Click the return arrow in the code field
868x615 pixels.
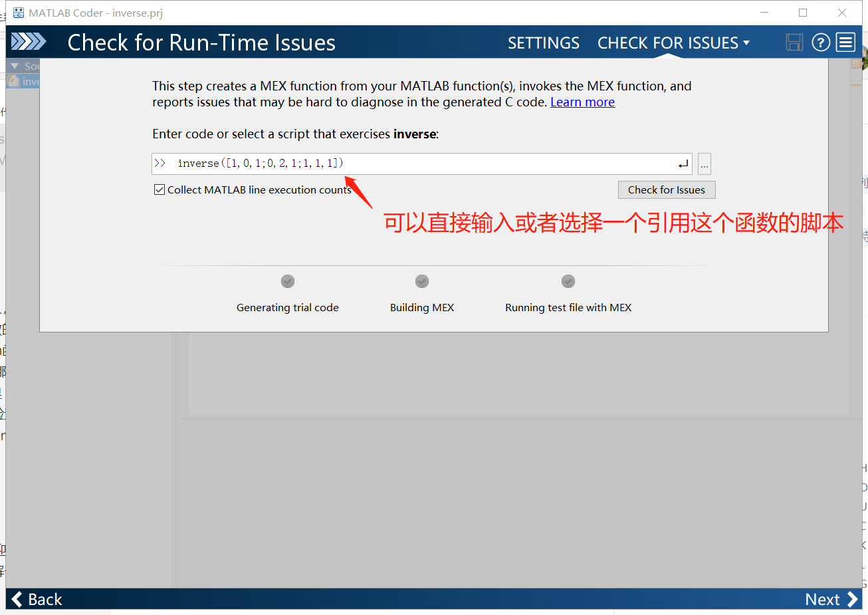[x=683, y=164]
